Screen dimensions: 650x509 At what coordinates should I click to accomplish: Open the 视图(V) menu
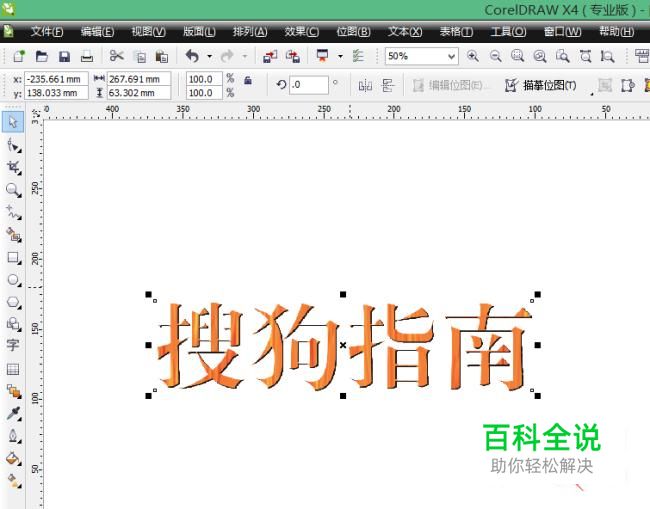(x=148, y=32)
